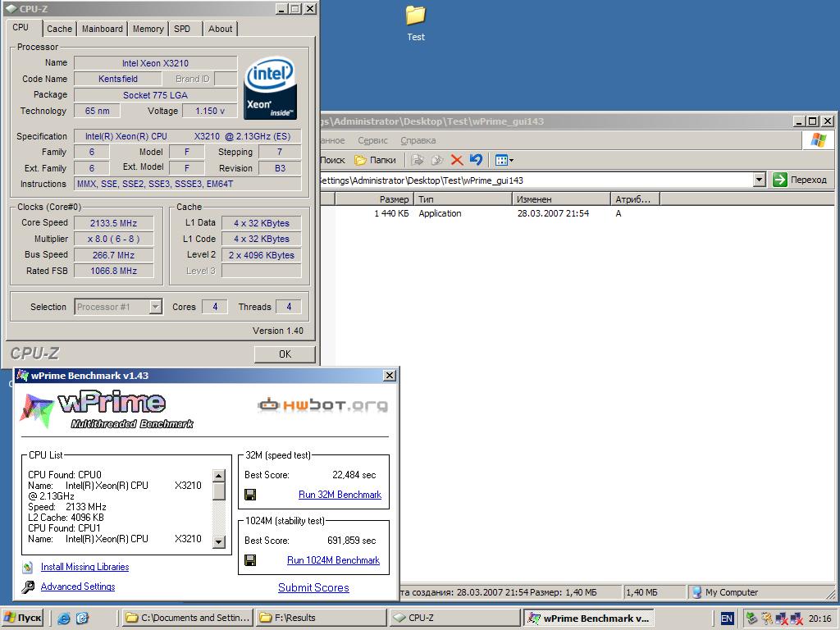This screenshot has height=630, width=840.
Task: Click the first (green) system tray icon next to EN
Action: pos(751,619)
